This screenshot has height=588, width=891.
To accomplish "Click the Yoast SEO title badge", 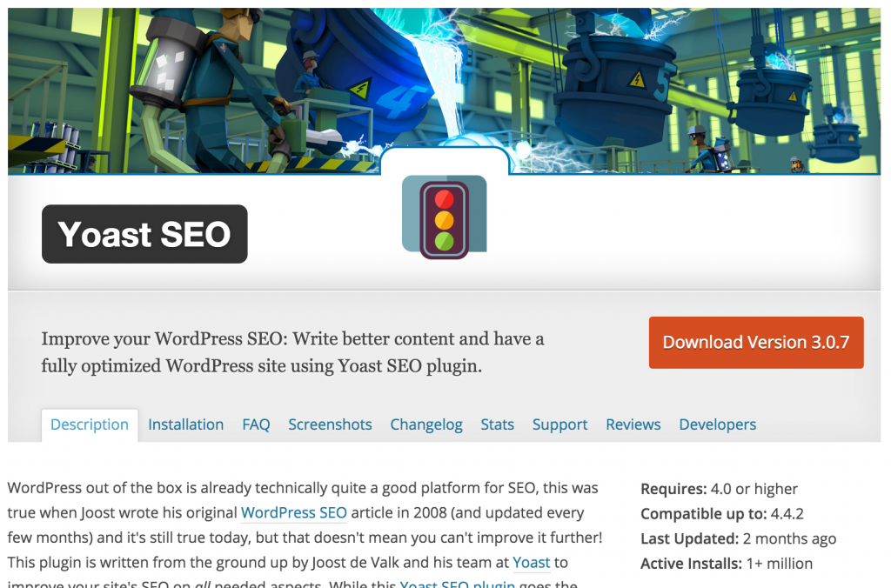I will [x=144, y=234].
